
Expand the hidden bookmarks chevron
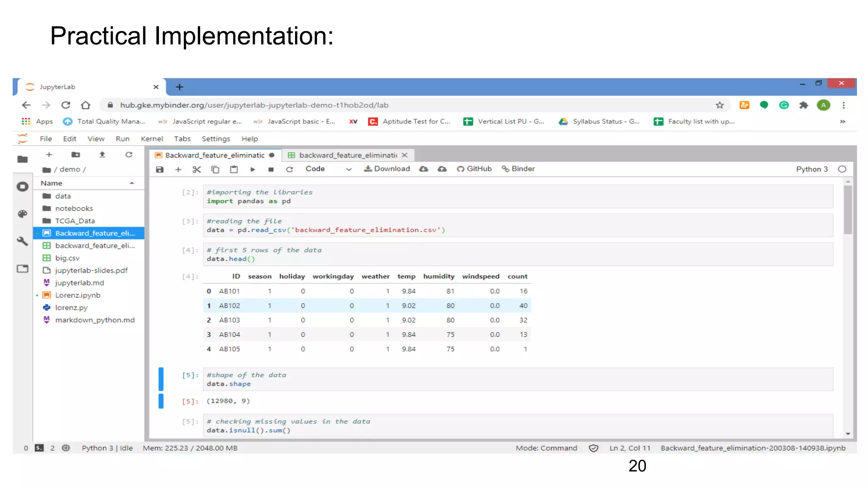(x=843, y=122)
